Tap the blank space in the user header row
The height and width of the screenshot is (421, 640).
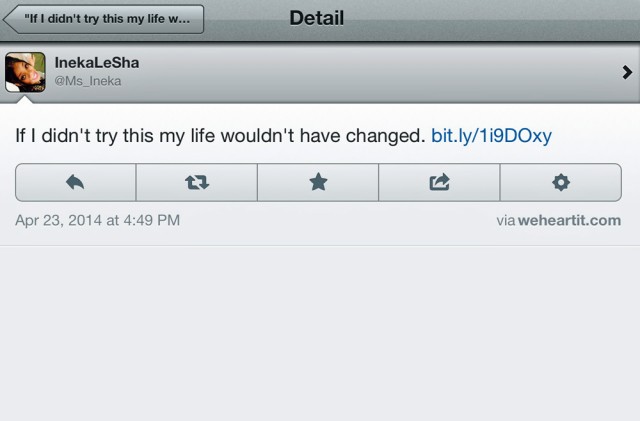(380, 72)
